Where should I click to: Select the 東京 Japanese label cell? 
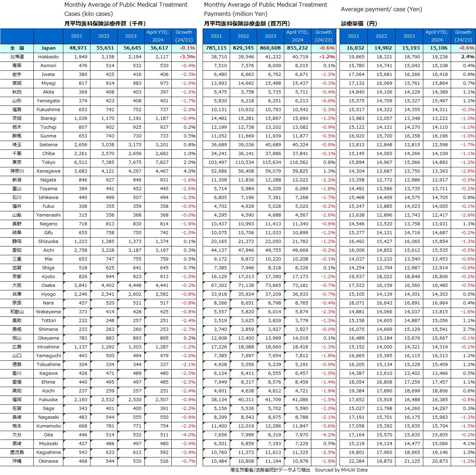(17, 162)
